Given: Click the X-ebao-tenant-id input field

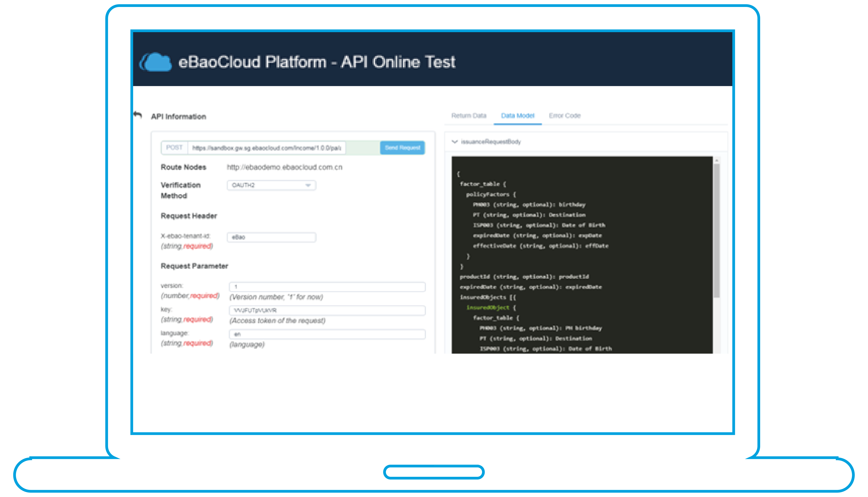Looking at the screenshot, I should tap(272, 237).
